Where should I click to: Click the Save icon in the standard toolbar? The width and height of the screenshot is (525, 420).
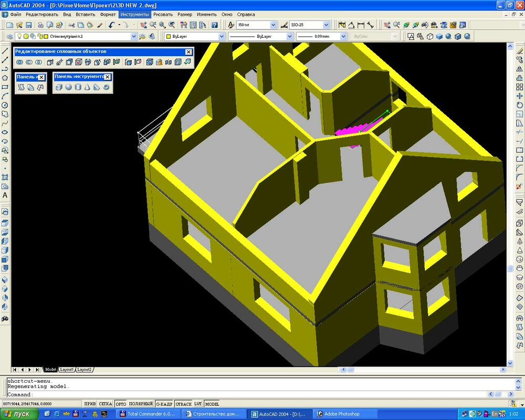pos(28,25)
